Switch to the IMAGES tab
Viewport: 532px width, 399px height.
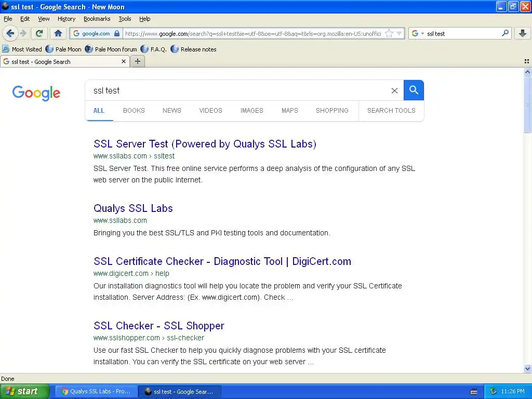click(252, 111)
